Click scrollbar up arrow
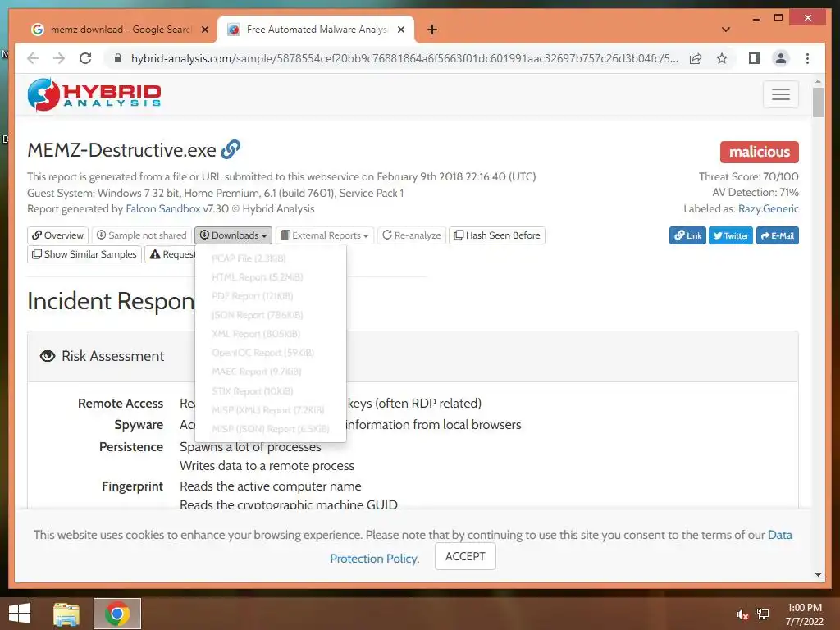 pos(818,81)
